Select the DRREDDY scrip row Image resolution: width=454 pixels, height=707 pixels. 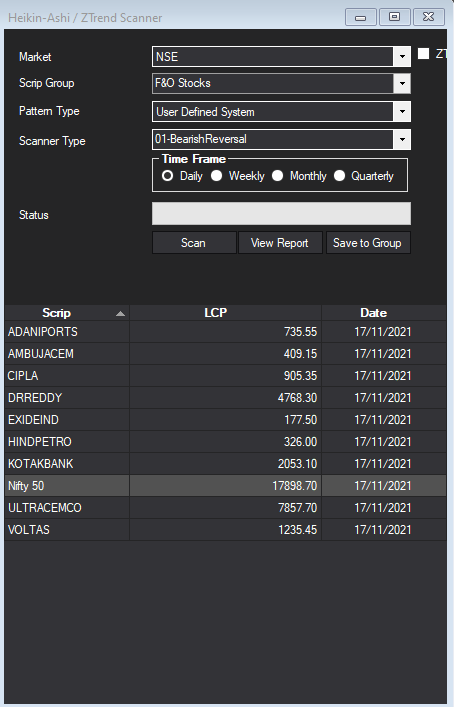225,398
